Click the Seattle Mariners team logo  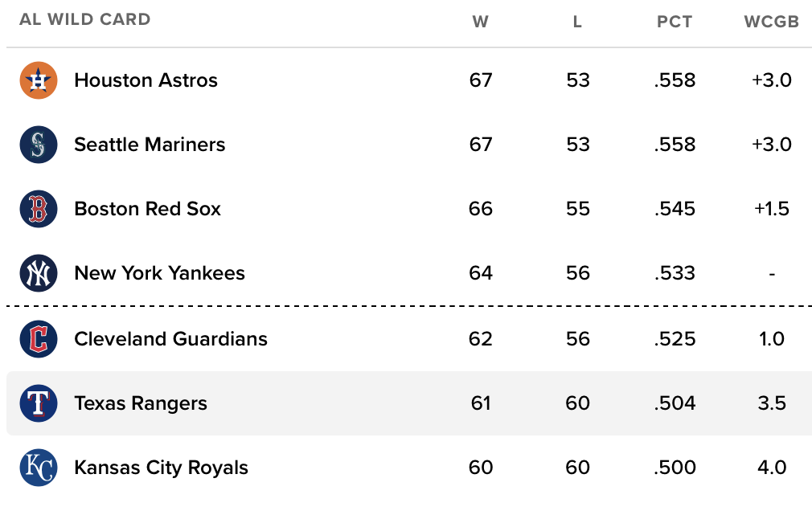(39, 145)
